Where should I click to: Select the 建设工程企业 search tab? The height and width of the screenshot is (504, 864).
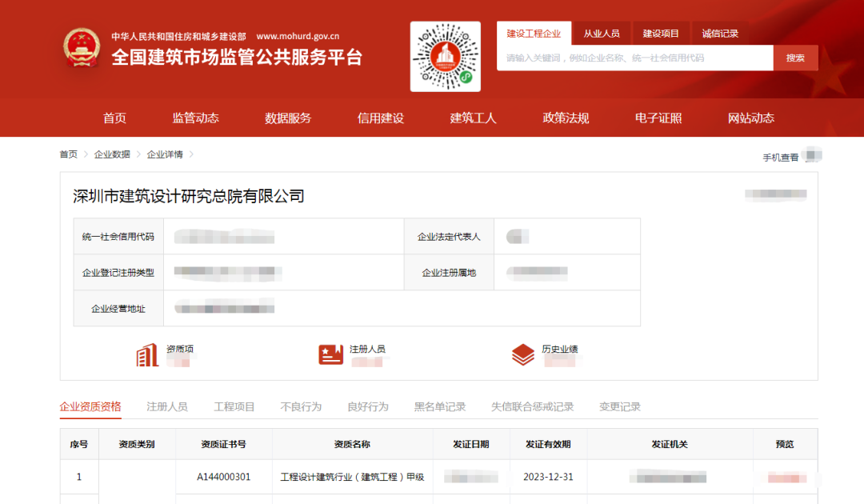point(534,34)
